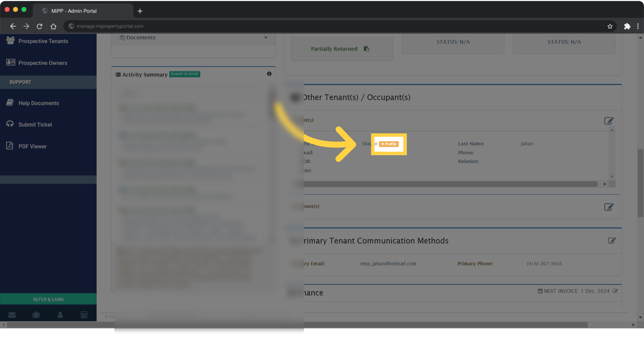Edit the Other Tenant(s) section
Image resolution: width=644 pixels, height=362 pixels.
(x=609, y=121)
